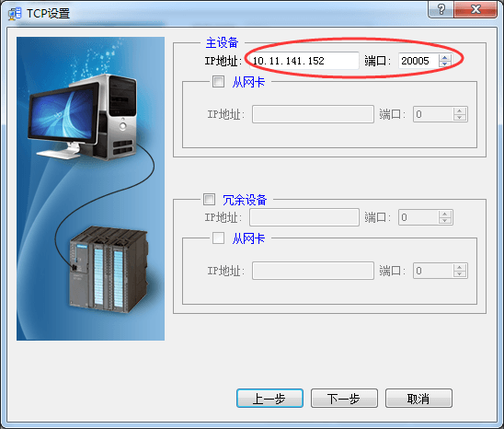Click the 从网卡 IP地址 field under 主设备
The height and width of the screenshot is (429, 504).
313,114
